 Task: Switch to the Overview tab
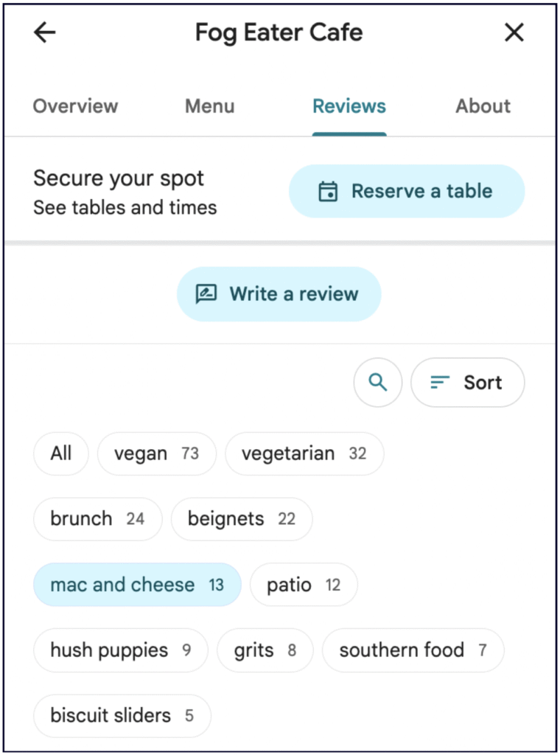pos(75,106)
